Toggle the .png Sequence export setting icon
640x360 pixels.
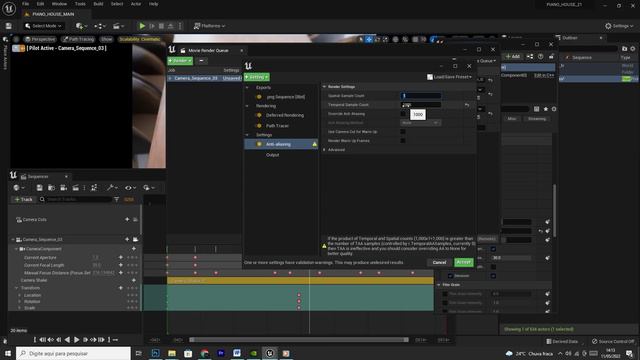pos(259,97)
